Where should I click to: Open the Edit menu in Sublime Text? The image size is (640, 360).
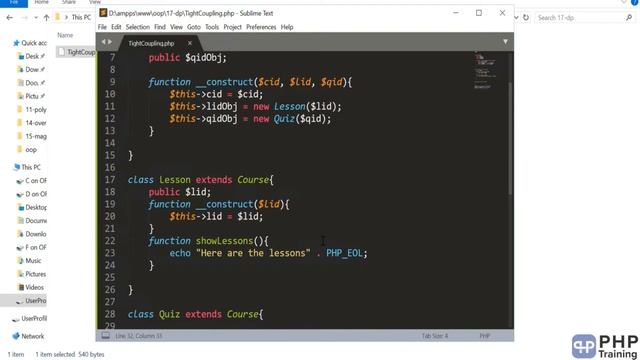coord(116,27)
